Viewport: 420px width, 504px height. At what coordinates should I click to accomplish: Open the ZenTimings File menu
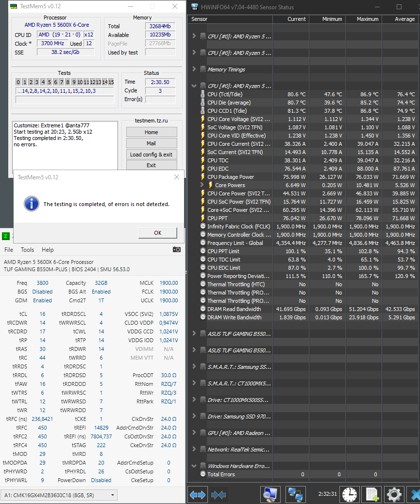[x=9, y=250]
